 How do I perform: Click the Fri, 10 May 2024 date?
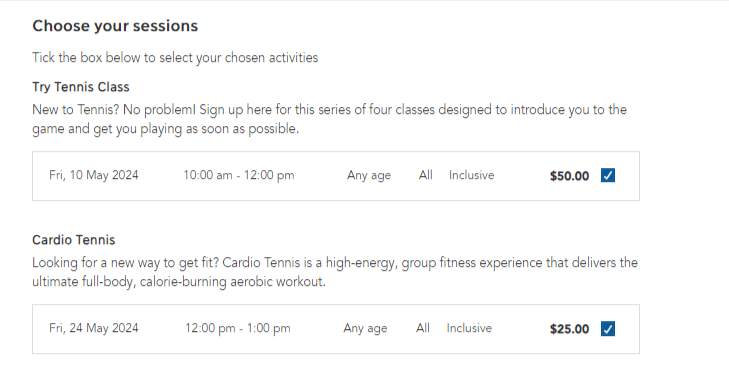point(93,175)
